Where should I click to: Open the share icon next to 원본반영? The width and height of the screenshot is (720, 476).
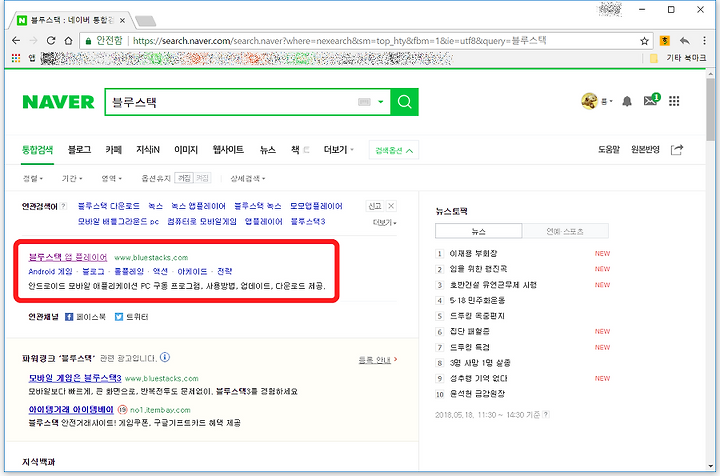click(677, 150)
